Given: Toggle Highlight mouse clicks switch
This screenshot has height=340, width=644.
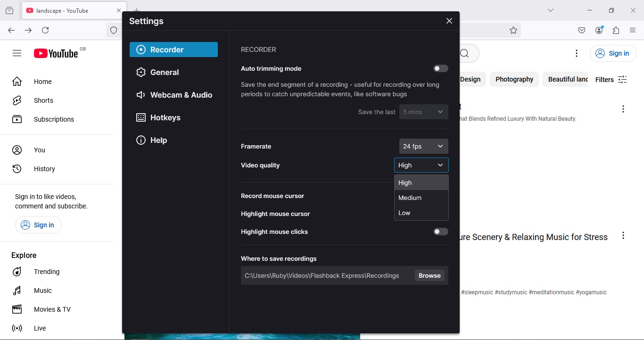Looking at the screenshot, I should click(x=441, y=232).
